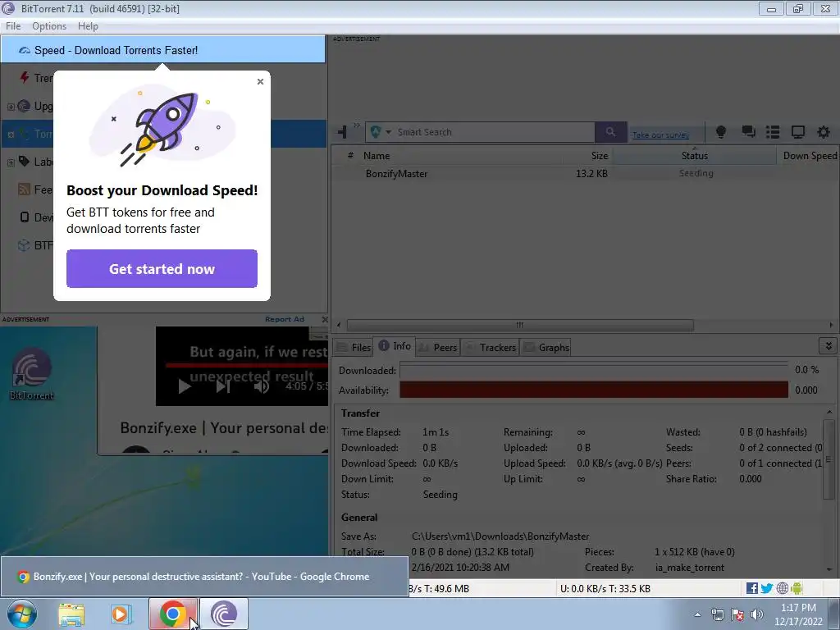The image size is (840, 630).
Task: Click the BTFS cube icon in sidebar
Action: click(x=24, y=244)
